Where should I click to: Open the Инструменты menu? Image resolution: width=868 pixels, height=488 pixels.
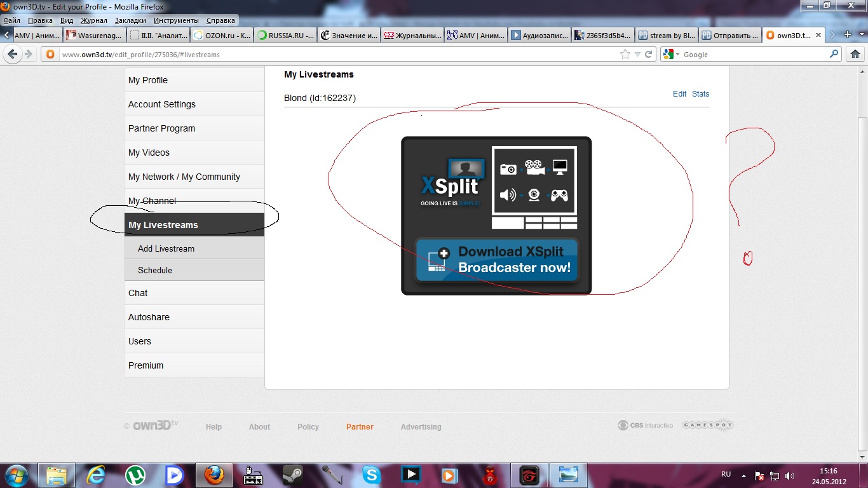point(176,20)
